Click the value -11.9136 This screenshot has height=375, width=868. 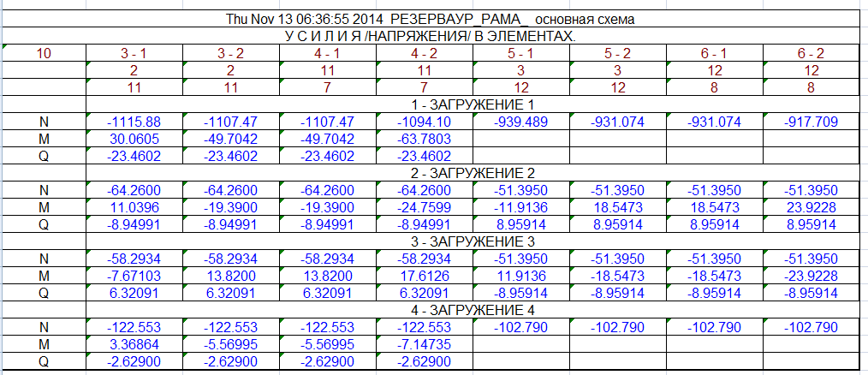[521, 207]
